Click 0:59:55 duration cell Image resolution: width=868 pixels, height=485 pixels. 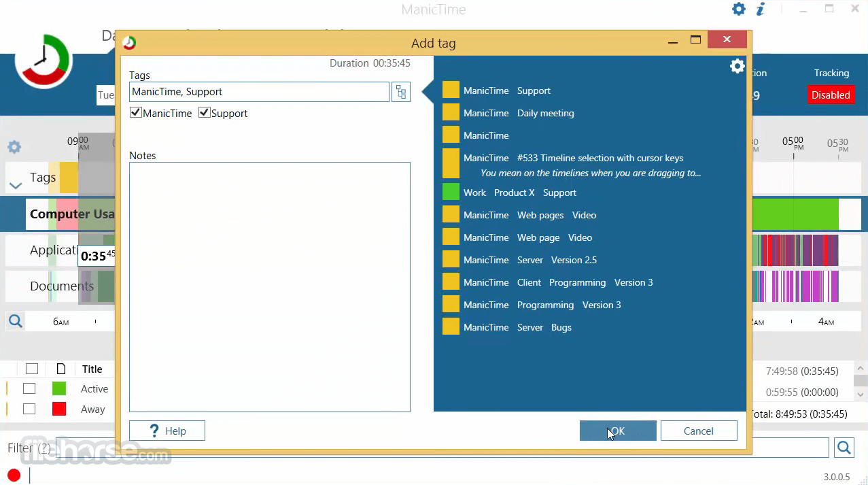[x=802, y=392]
